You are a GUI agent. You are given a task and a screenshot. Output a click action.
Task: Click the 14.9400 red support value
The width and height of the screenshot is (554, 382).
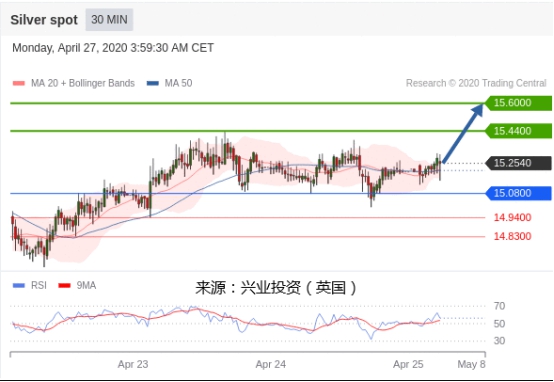[512, 217]
